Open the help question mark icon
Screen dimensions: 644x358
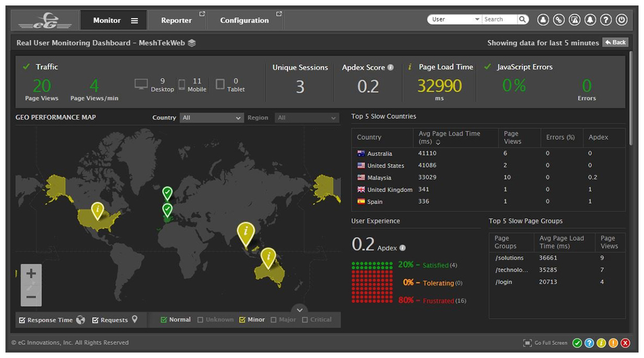pyautogui.click(x=606, y=20)
